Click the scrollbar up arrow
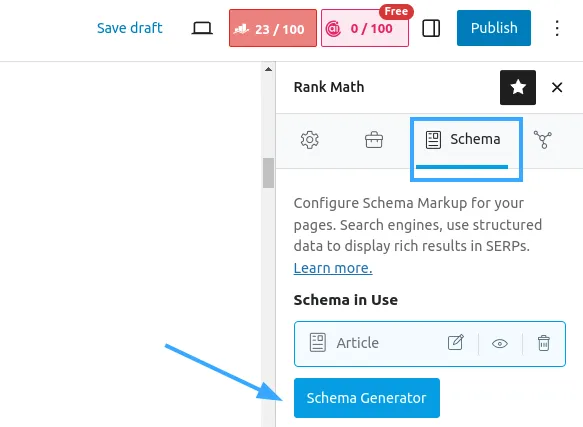Screen dimensions: 583x427 [268, 69]
